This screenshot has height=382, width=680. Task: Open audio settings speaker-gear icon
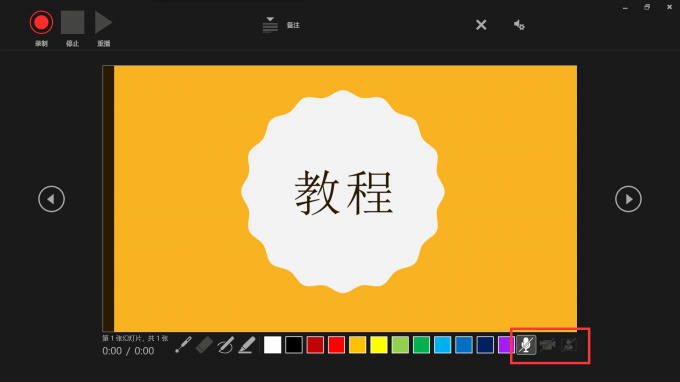pyautogui.click(x=519, y=25)
